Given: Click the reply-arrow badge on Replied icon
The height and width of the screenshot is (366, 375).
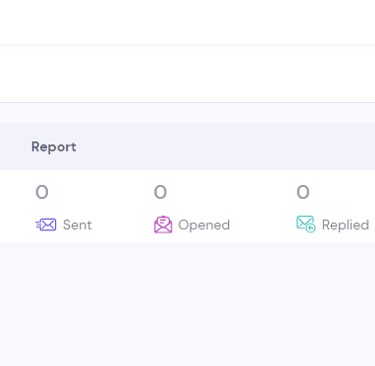Looking at the screenshot, I should (x=311, y=228).
